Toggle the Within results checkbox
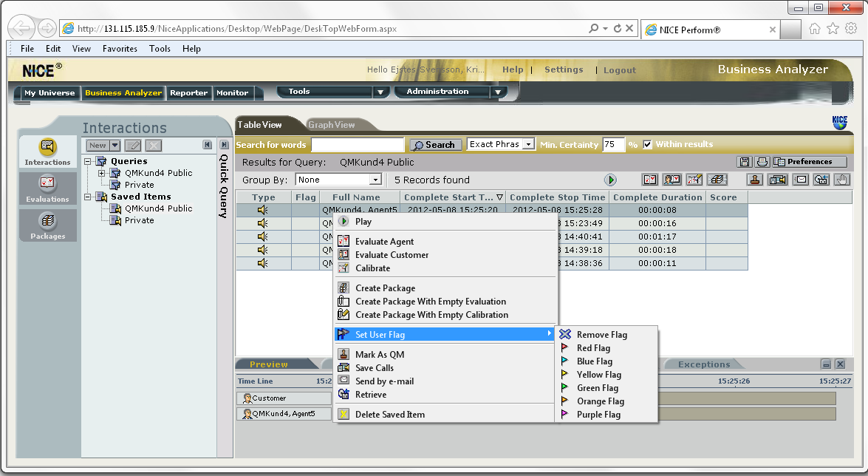This screenshot has width=868, height=476. click(x=648, y=144)
